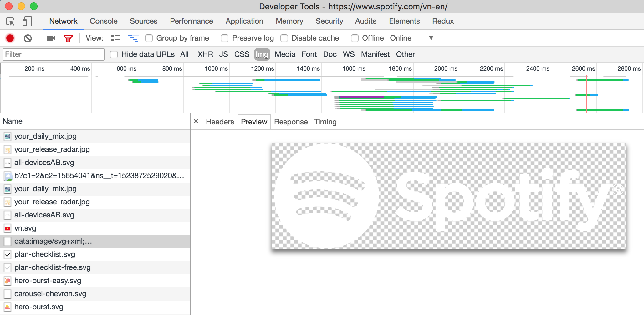Filter requests by XHR type

205,54
